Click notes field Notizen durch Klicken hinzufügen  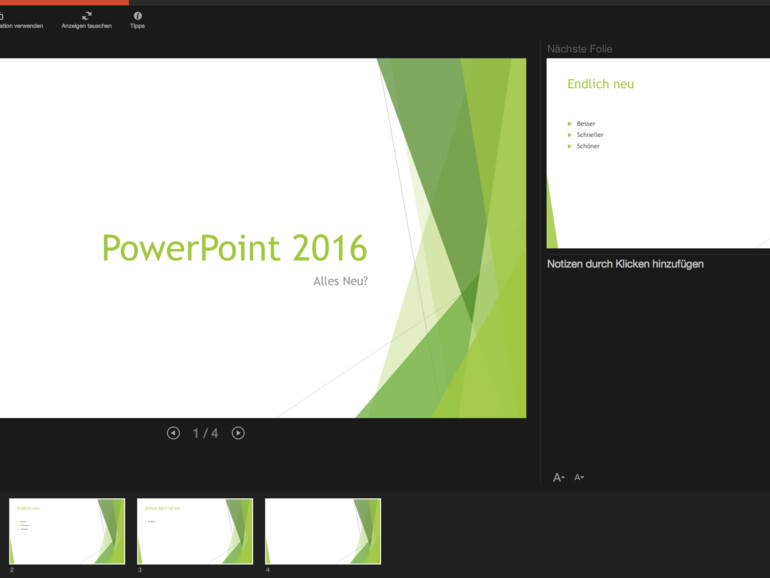point(625,264)
